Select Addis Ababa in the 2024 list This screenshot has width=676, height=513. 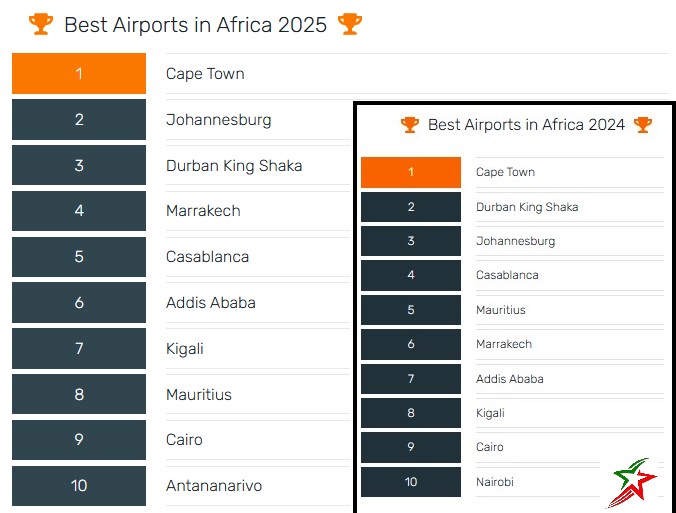click(510, 379)
